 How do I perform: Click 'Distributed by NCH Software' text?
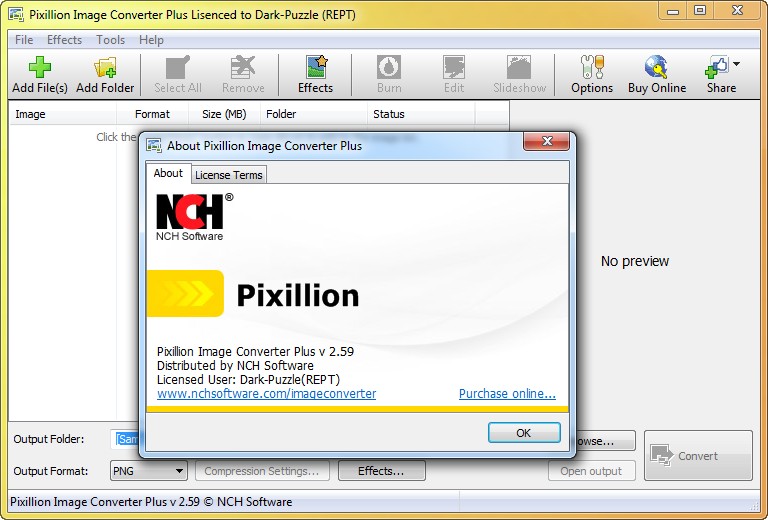(235, 366)
